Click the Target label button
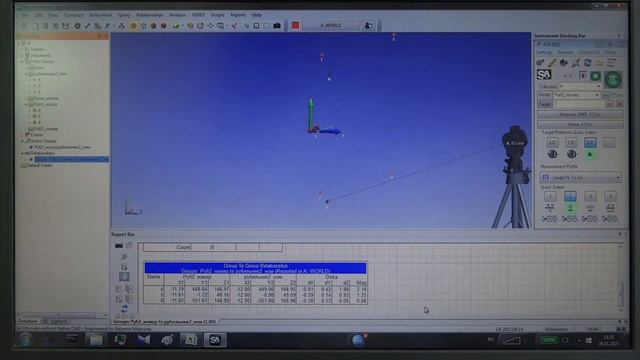Image resolution: width=640 pixels, height=360 pixels. pyautogui.click(x=544, y=104)
